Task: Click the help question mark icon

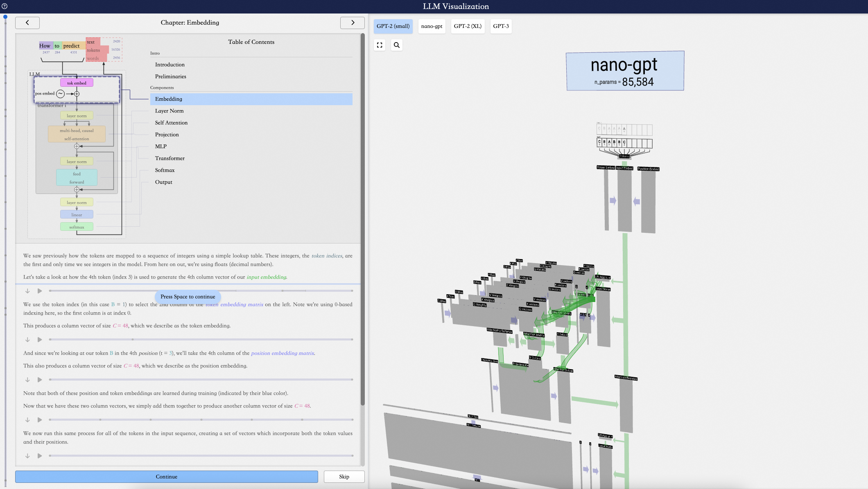Action: [5, 6]
